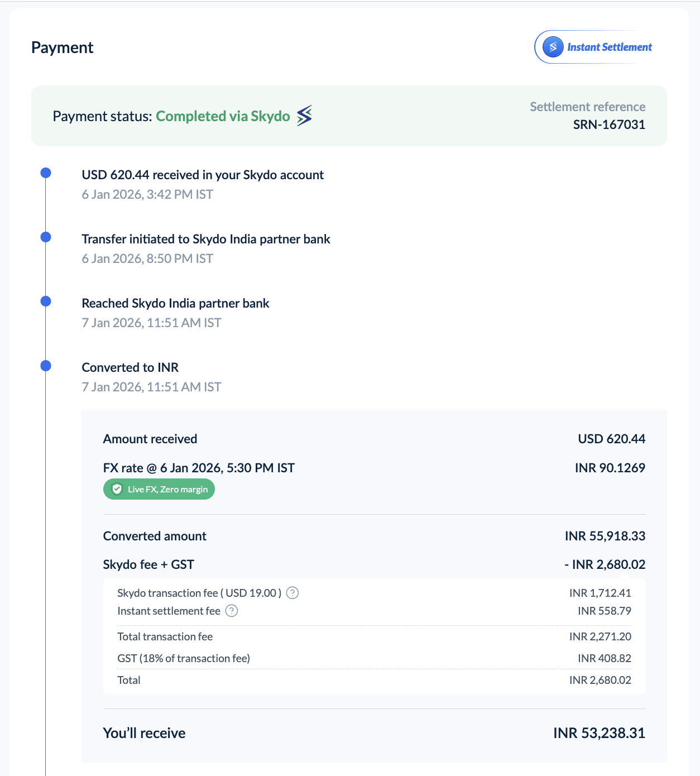Click amount value USD 620.44 in summary

[612, 439]
